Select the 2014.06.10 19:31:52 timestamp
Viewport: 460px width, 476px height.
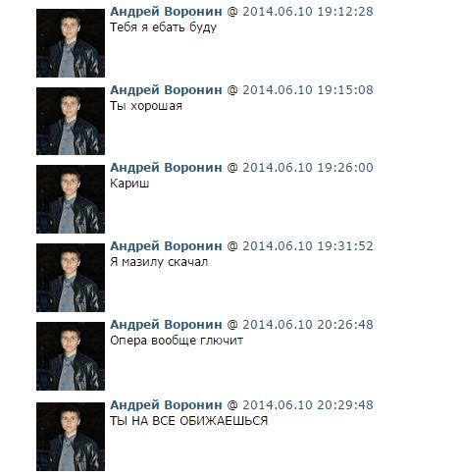(308, 246)
